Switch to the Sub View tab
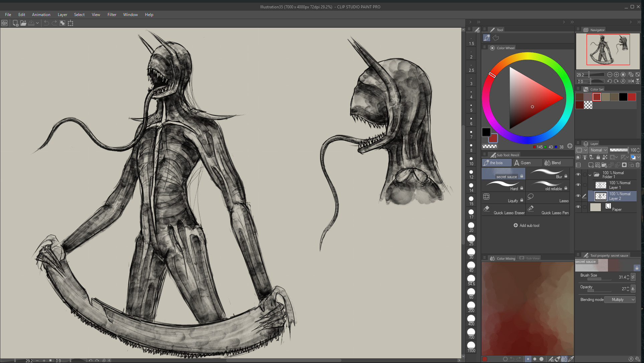Screen dimensions: 644x363 pos(529,258)
